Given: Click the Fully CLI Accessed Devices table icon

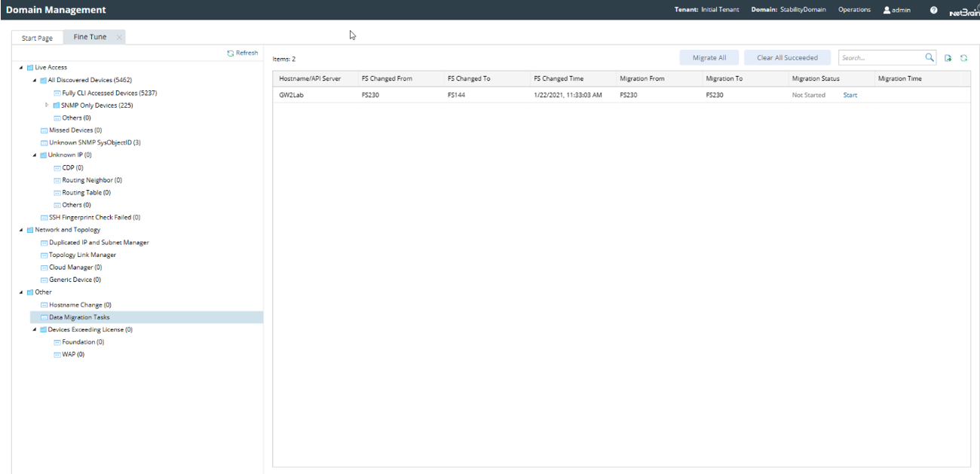Looking at the screenshot, I should point(57,93).
